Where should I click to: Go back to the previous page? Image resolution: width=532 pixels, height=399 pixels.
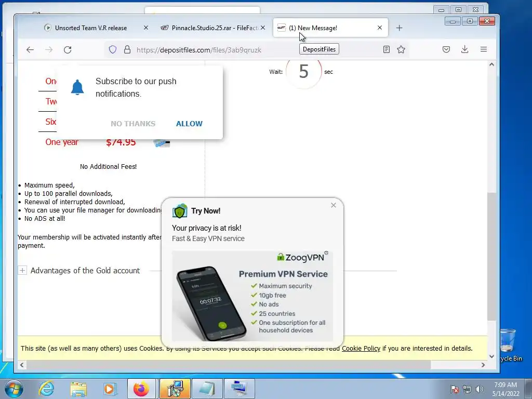[x=30, y=50]
